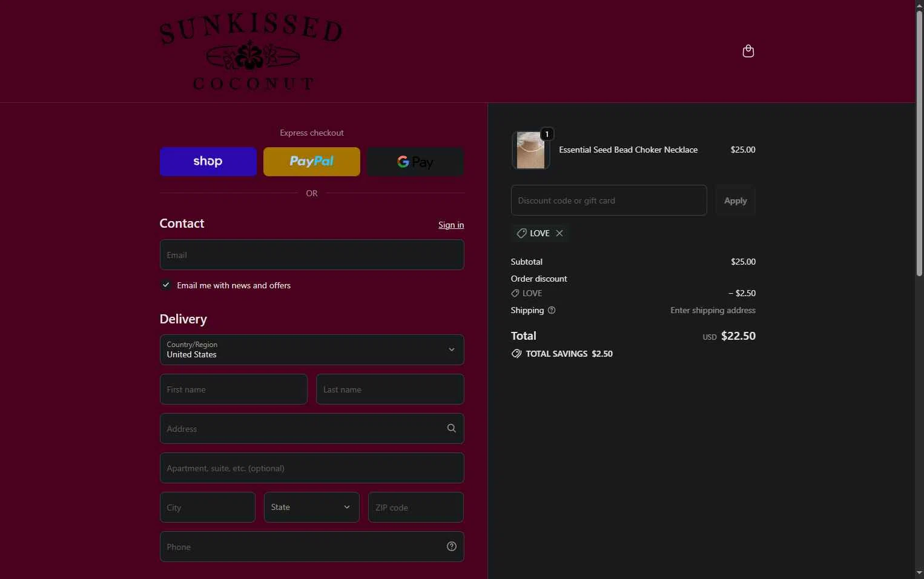Screen dimensions: 924x579
Task: Click the Sunkissed Coconut logo
Action: click(251, 51)
